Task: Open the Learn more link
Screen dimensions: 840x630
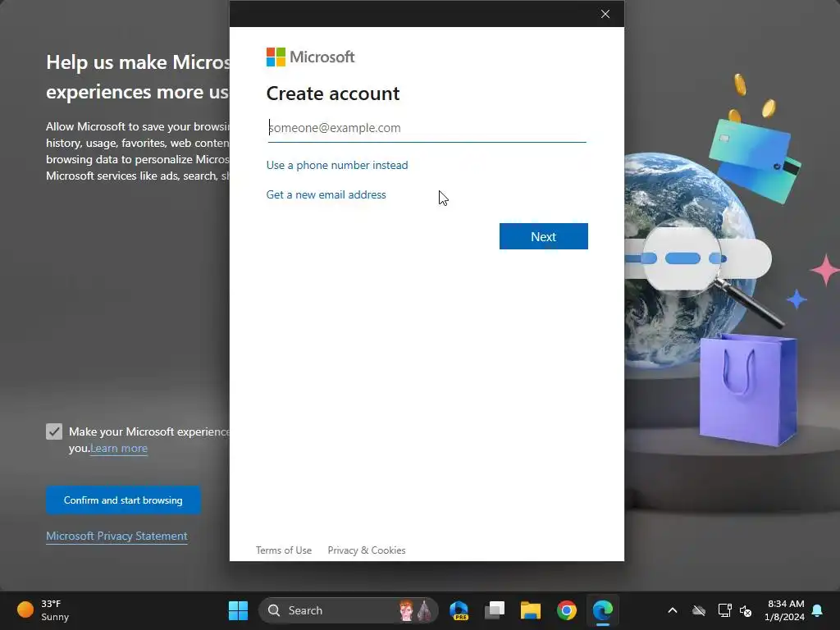Action: click(119, 449)
